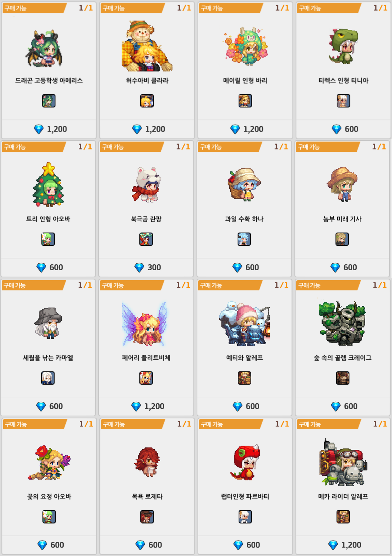Select the 허수아비 클라라 costume artwork
The image size is (392, 556).
(147, 46)
